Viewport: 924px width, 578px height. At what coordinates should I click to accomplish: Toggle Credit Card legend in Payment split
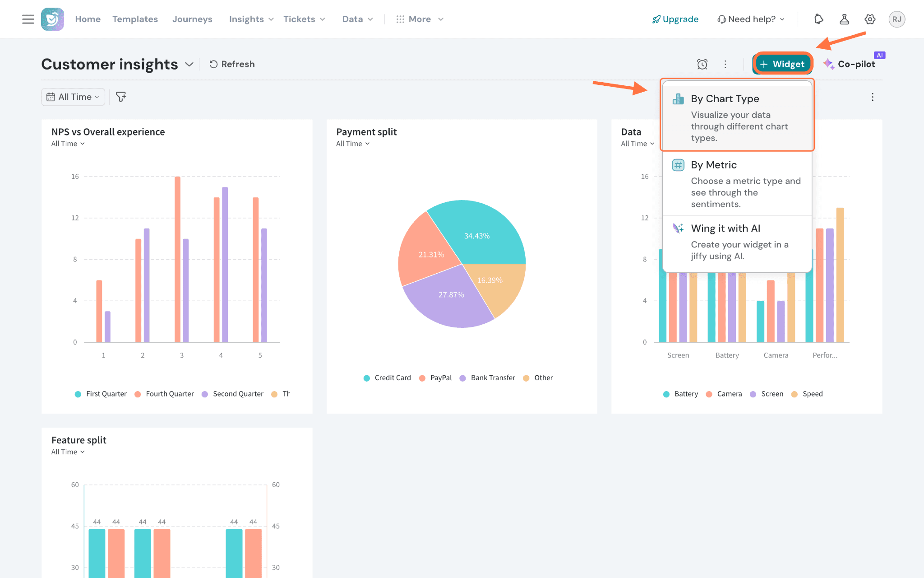pos(387,378)
